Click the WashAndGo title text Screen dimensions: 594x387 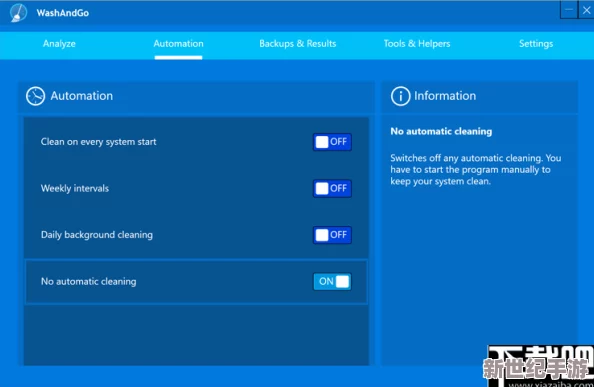pos(63,13)
